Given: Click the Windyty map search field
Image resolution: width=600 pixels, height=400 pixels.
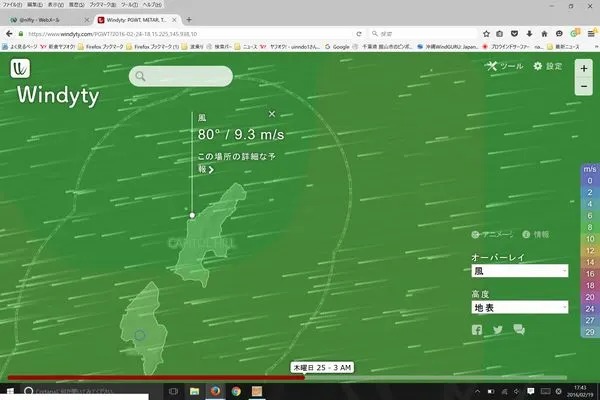Looking at the screenshot, I should pos(181,76).
